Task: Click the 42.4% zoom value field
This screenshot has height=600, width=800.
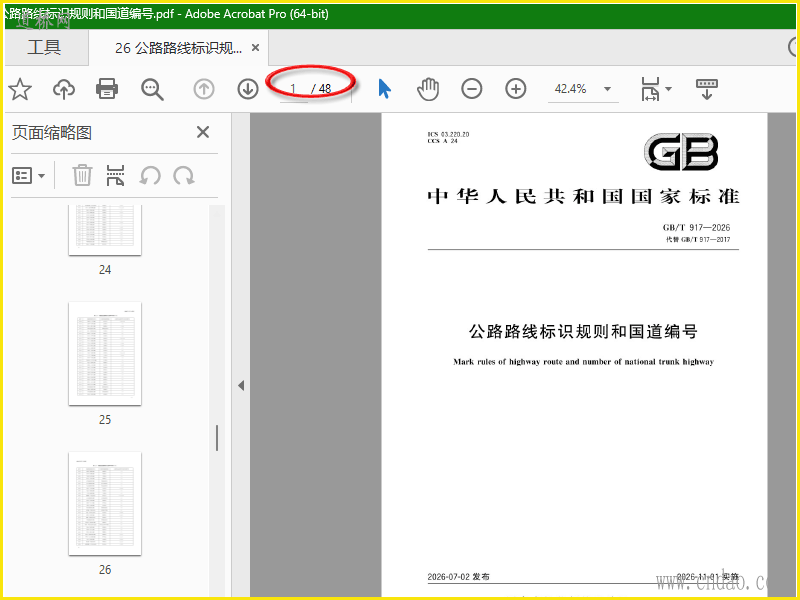Action: (x=570, y=89)
